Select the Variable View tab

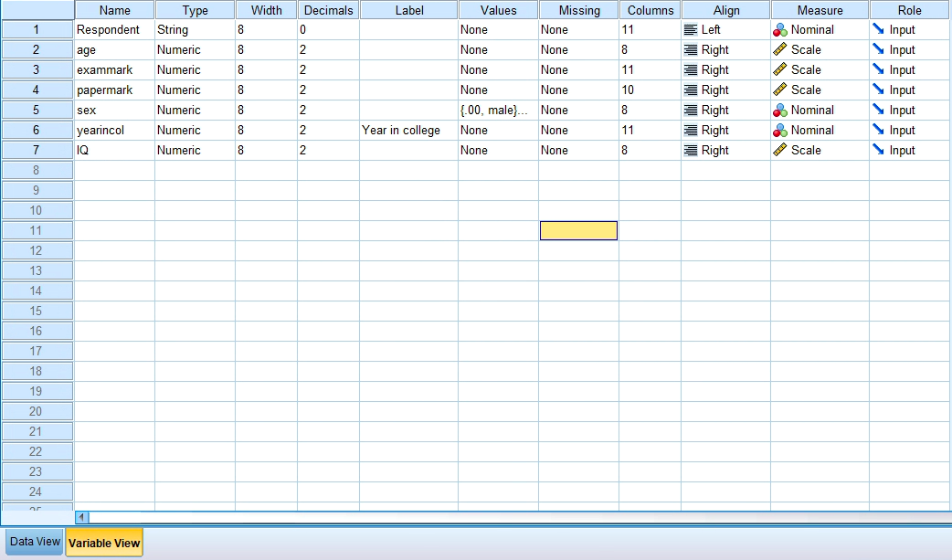(x=104, y=543)
